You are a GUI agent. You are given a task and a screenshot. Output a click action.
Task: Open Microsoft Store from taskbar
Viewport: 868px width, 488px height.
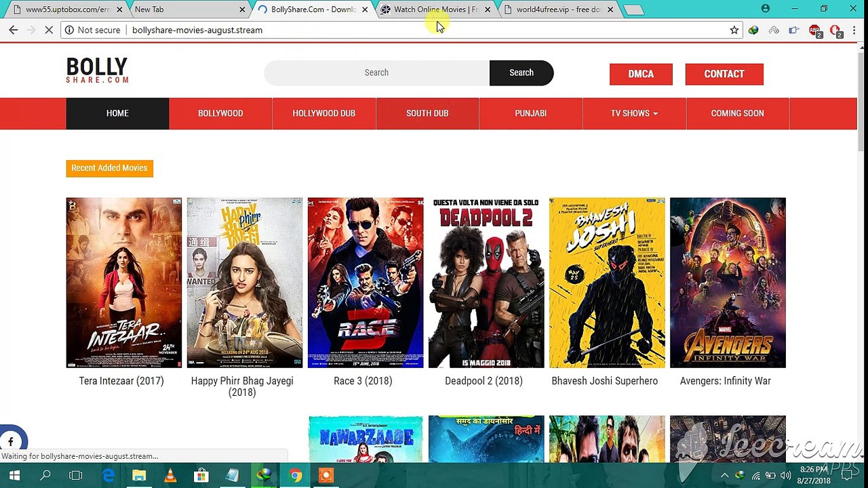coord(201,476)
